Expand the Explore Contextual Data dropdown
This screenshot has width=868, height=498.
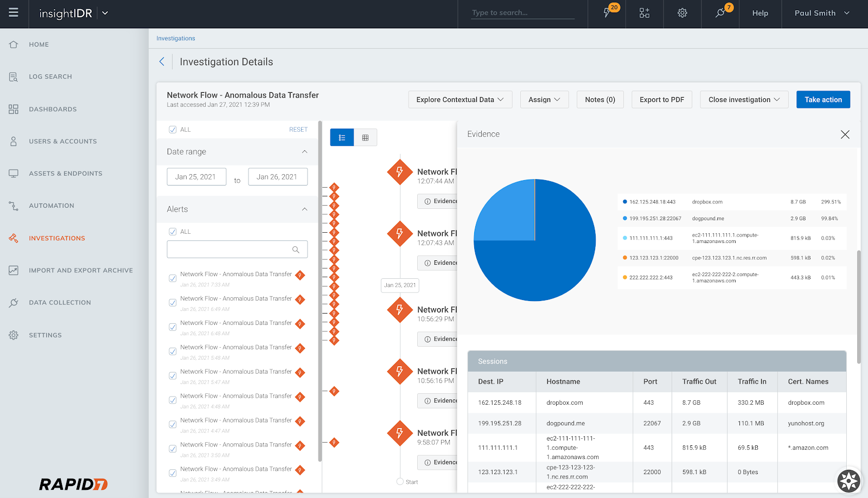(x=460, y=100)
